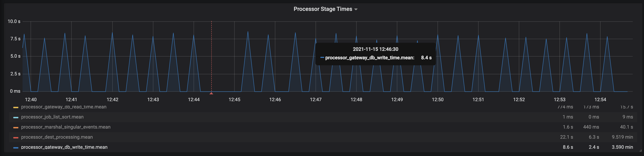The height and width of the screenshot is (156, 644).
Task: Hide the processor_dest_processing.mean series
Action: [57, 137]
